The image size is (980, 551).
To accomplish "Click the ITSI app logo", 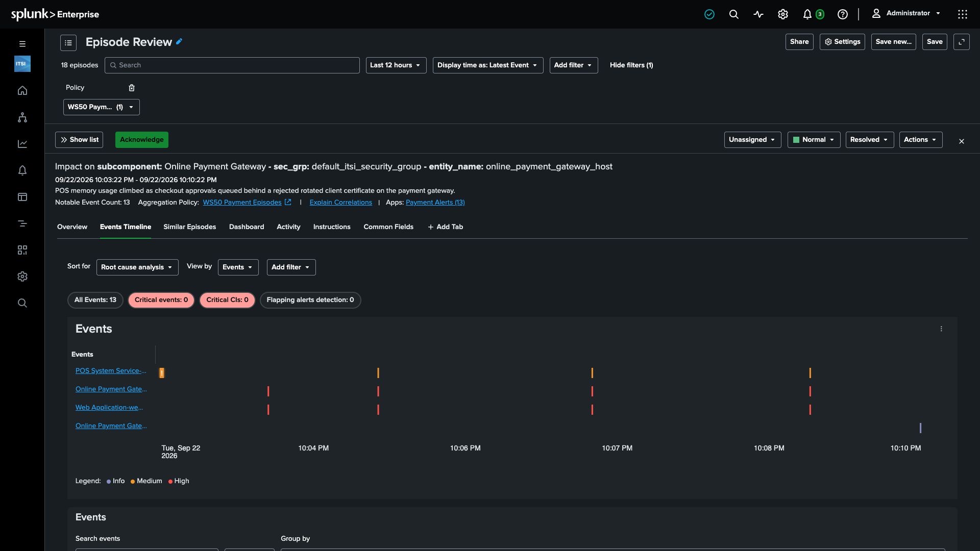I will point(22,64).
